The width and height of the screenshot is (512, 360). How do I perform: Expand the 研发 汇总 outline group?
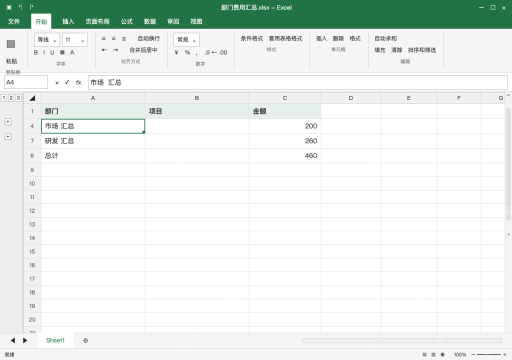(x=8, y=137)
